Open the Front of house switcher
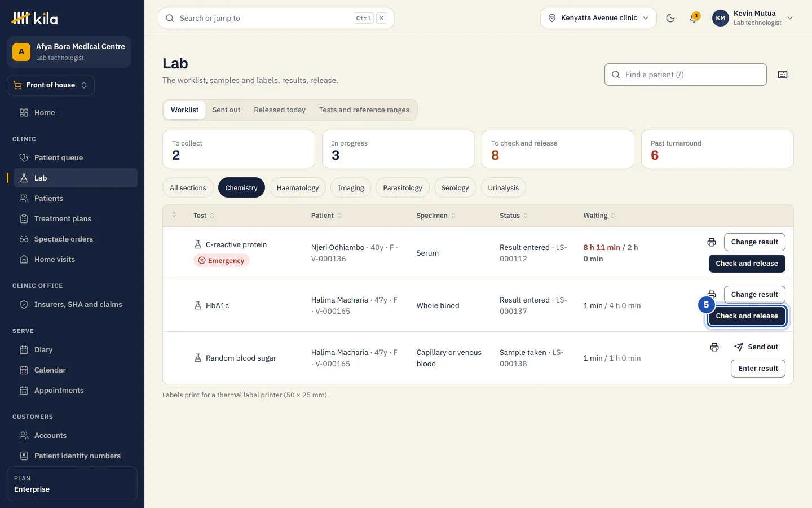 tap(51, 85)
